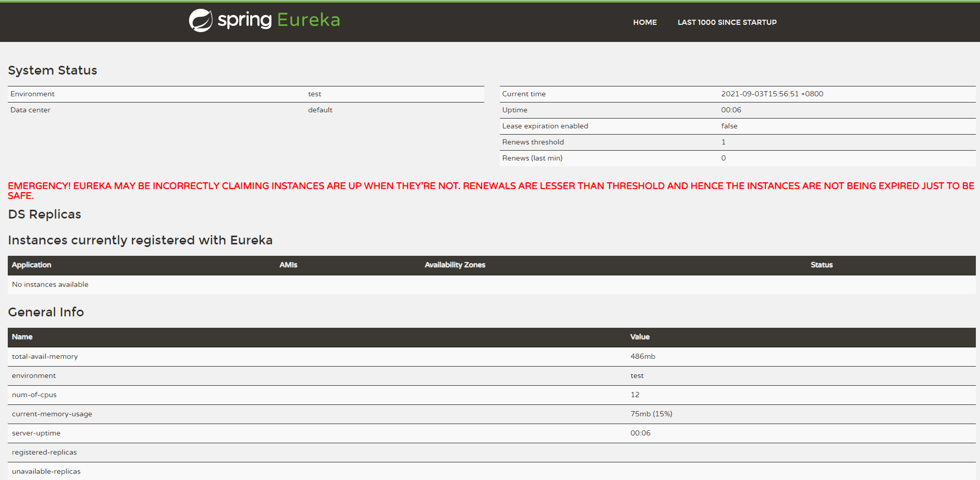Select the total-avail-memory row name
This screenshot has height=480, width=980.
[x=45, y=356]
